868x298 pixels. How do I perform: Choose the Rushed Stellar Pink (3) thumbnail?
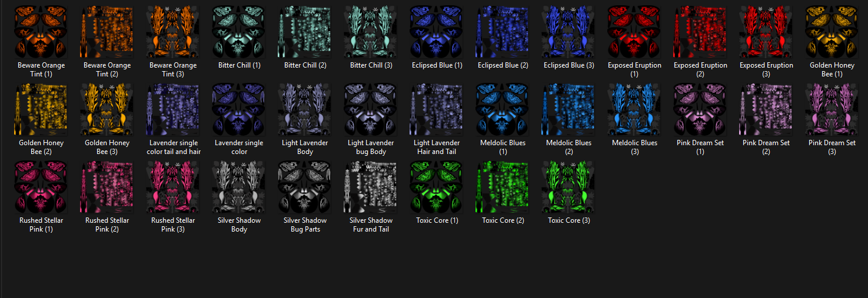pos(173,187)
